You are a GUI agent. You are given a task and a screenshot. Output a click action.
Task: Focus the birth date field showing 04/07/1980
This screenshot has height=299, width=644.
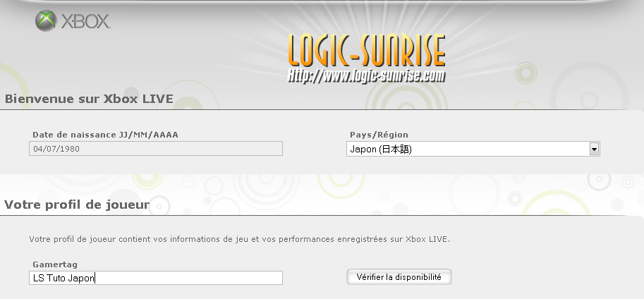coord(156,148)
